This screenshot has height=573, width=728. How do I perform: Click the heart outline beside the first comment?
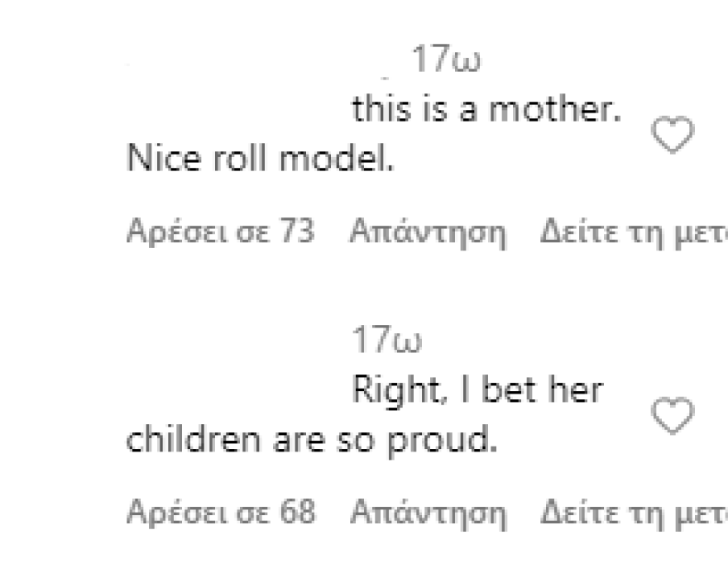673,134
